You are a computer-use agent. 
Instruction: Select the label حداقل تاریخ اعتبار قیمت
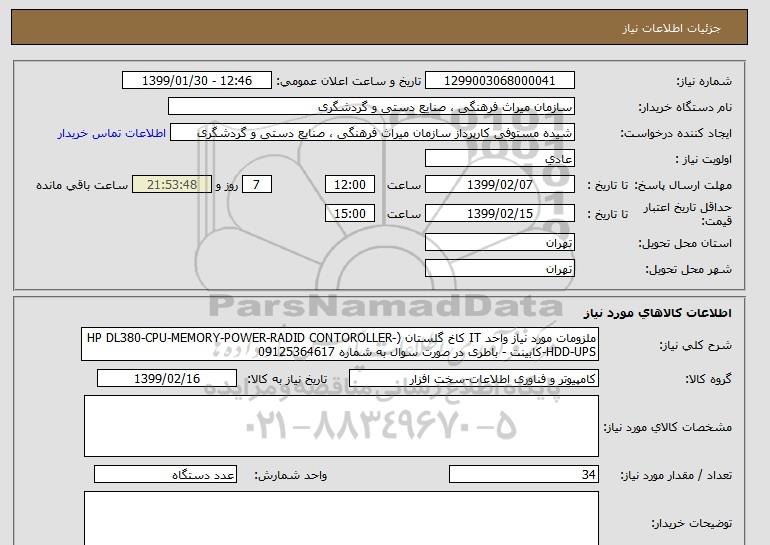click(x=688, y=214)
